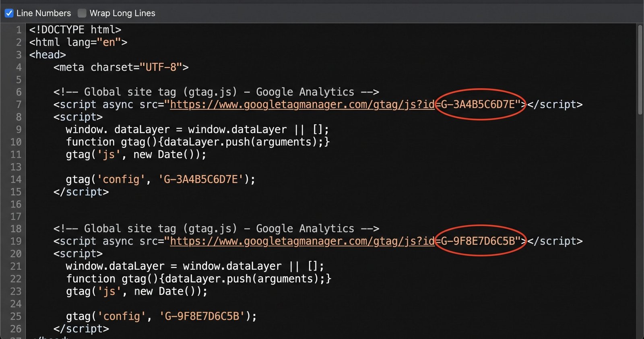Click the Global site tag comment on line 18
The height and width of the screenshot is (339, 644).
(216, 229)
